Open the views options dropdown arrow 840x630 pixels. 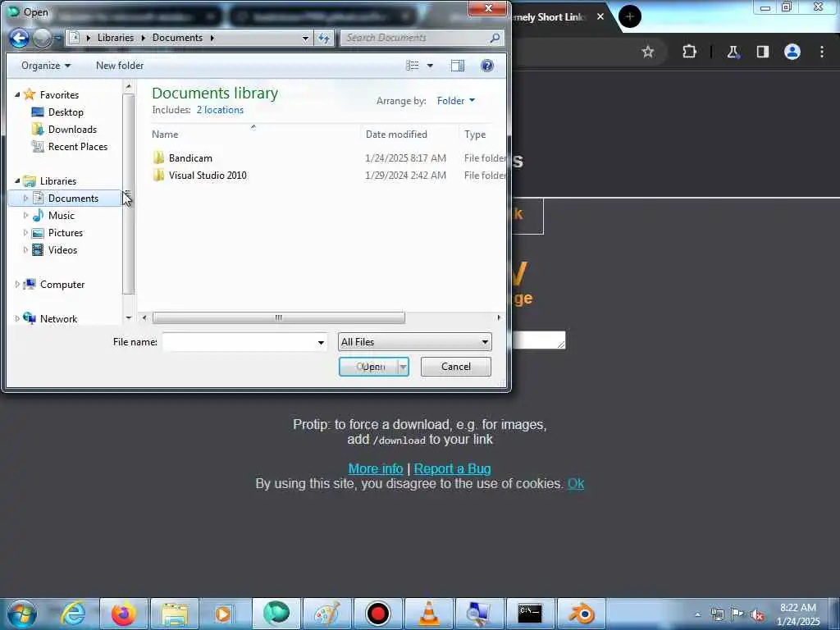pos(430,66)
